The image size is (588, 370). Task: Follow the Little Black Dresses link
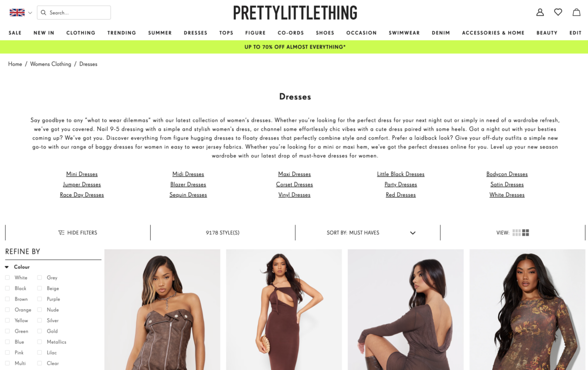(x=400, y=174)
